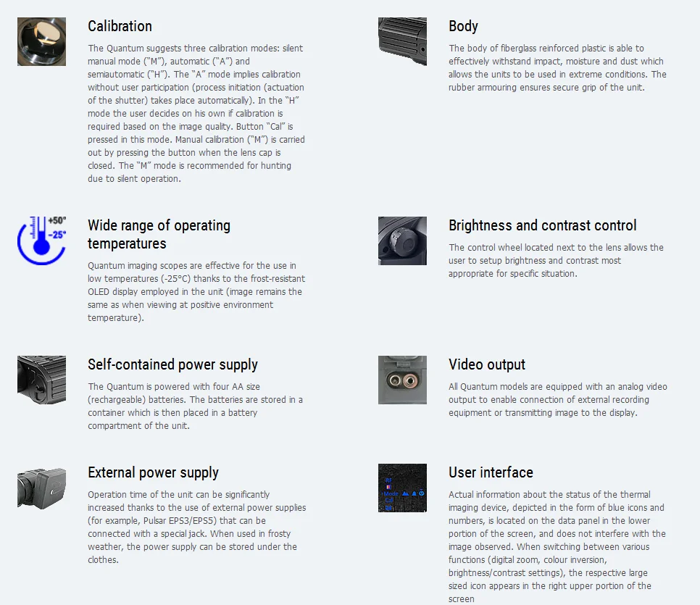Click the User interface heading
This screenshot has height=605, width=700.
[491, 473]
